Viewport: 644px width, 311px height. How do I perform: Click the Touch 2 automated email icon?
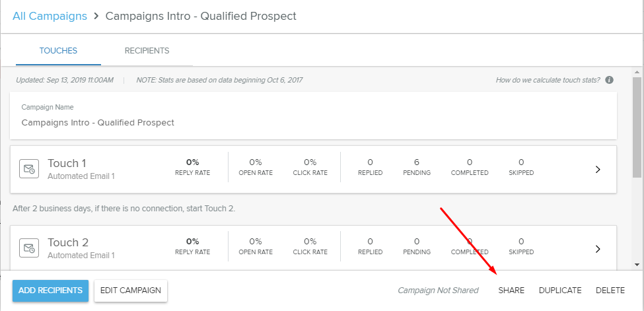click(x=29, y=248)
